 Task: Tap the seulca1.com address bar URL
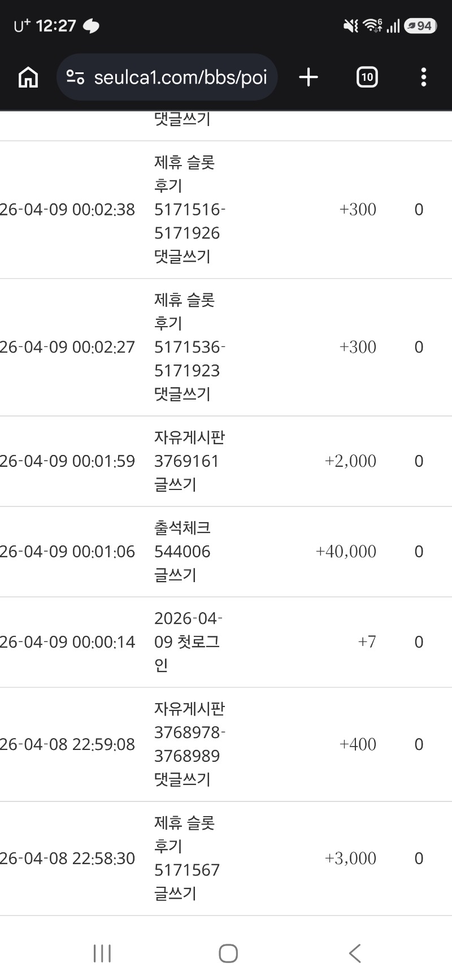point(180,77)
